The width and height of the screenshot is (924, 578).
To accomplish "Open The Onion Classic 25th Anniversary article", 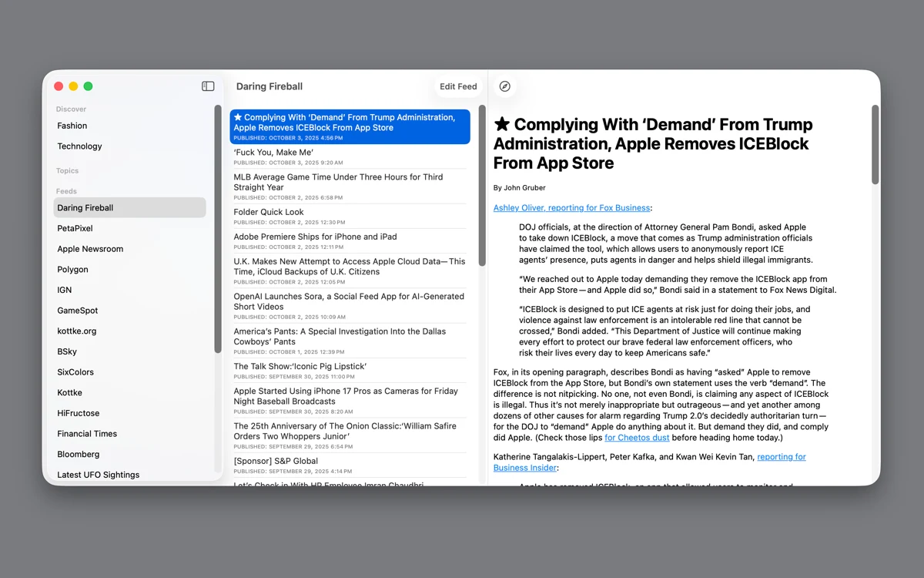I will pyautogui.click(x=350, y=435).
